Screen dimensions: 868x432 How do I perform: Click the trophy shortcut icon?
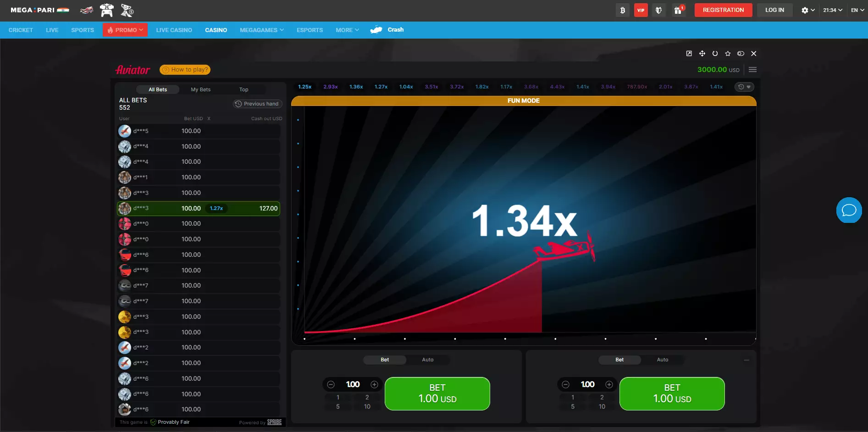pos(127,10)
